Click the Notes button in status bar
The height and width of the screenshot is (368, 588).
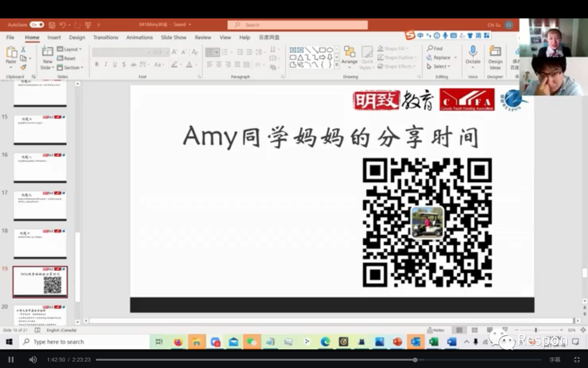tap(436, 330)
